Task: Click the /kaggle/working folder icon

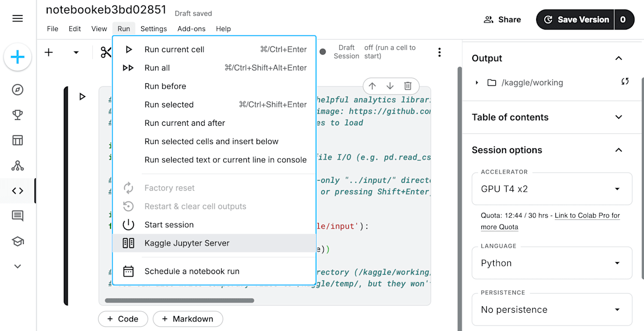Action: 492,83
